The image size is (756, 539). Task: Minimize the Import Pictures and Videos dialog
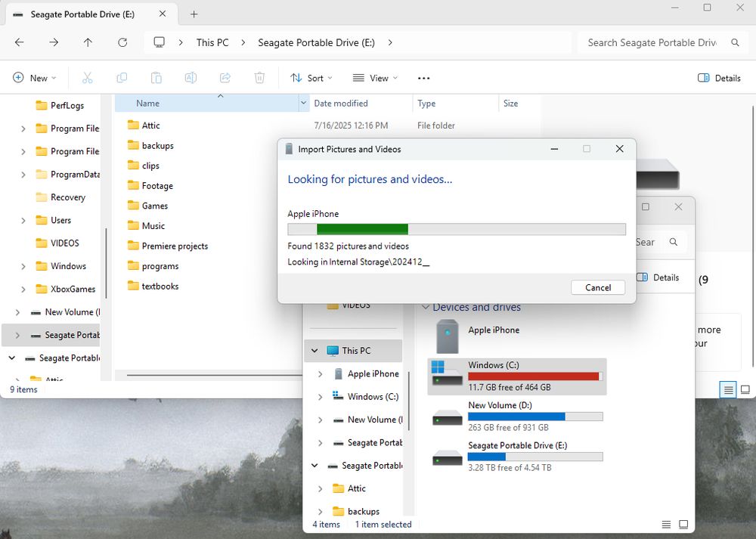pyautogui.click(x=554, y=149)
